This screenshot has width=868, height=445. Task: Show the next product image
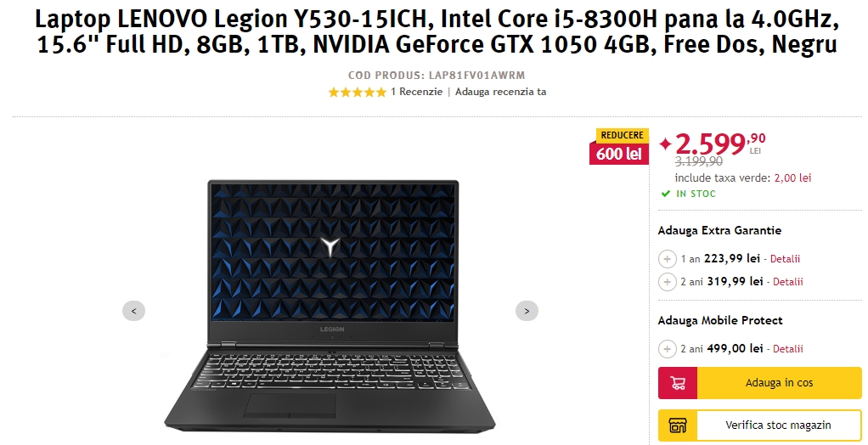coord(527,311)
